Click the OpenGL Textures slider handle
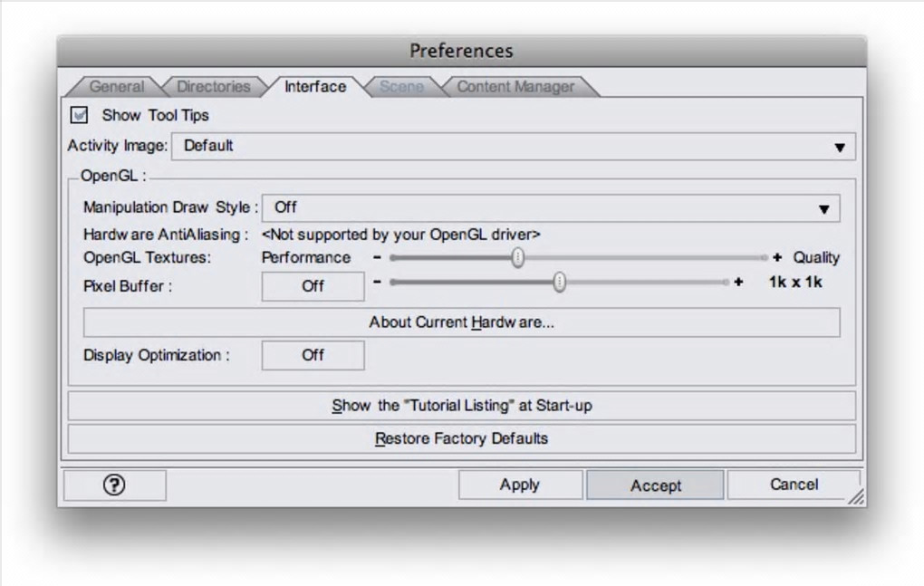 (x=517, y=257)
